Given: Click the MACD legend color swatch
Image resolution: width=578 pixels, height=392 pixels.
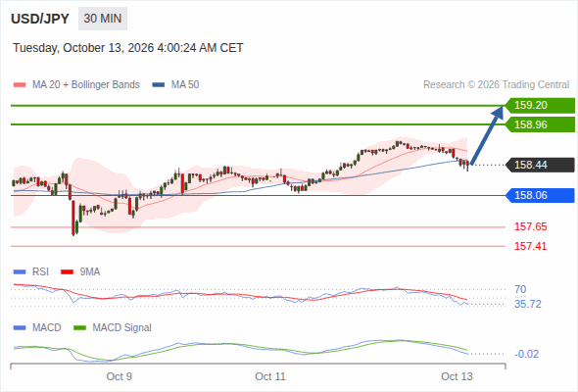Looking at the screenshot, I should (20, 327).
